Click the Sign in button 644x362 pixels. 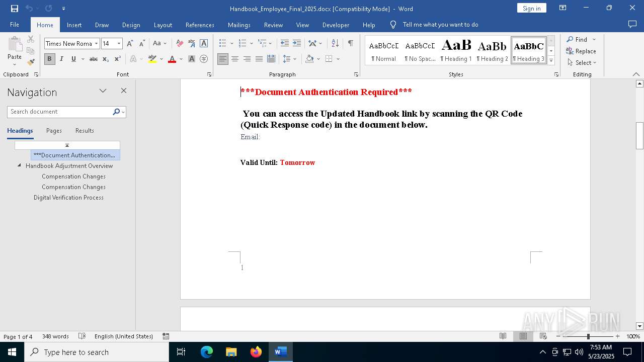coord(531,8)
